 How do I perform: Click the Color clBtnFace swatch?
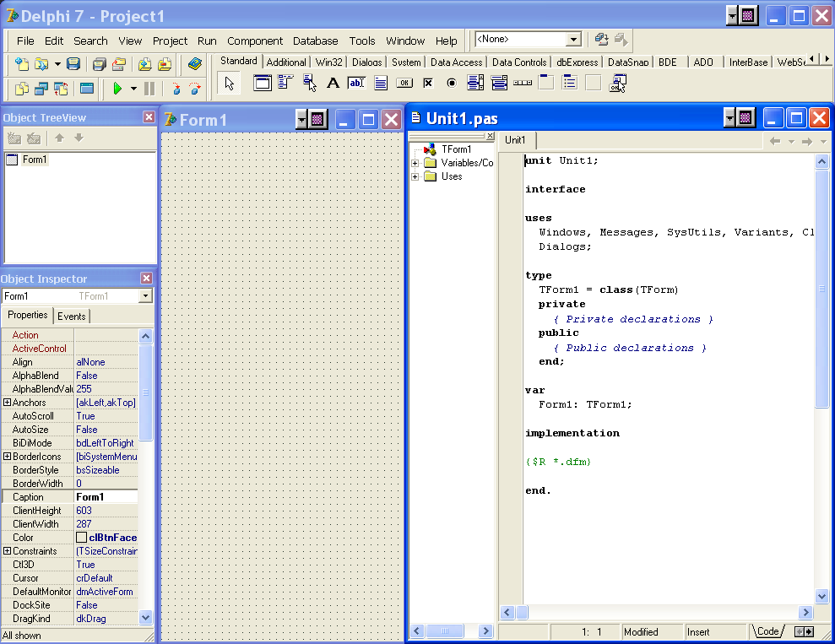[x=82, y=538]
